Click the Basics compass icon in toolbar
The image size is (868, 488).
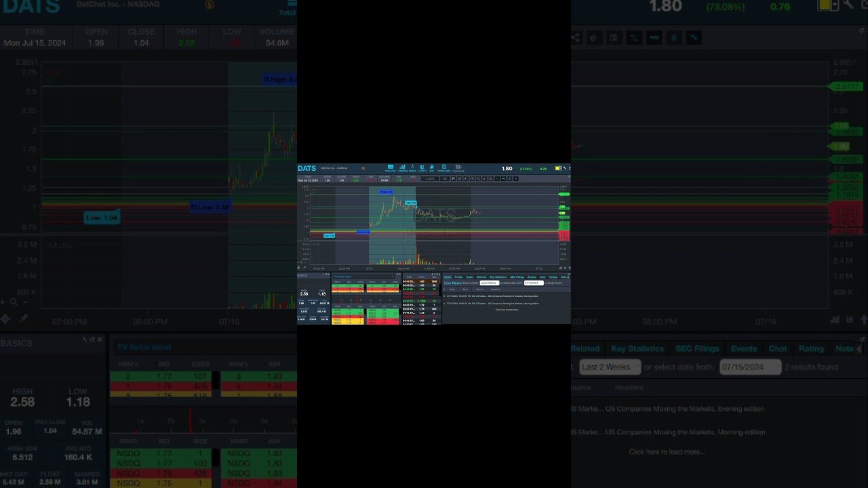tap(412, 167)
